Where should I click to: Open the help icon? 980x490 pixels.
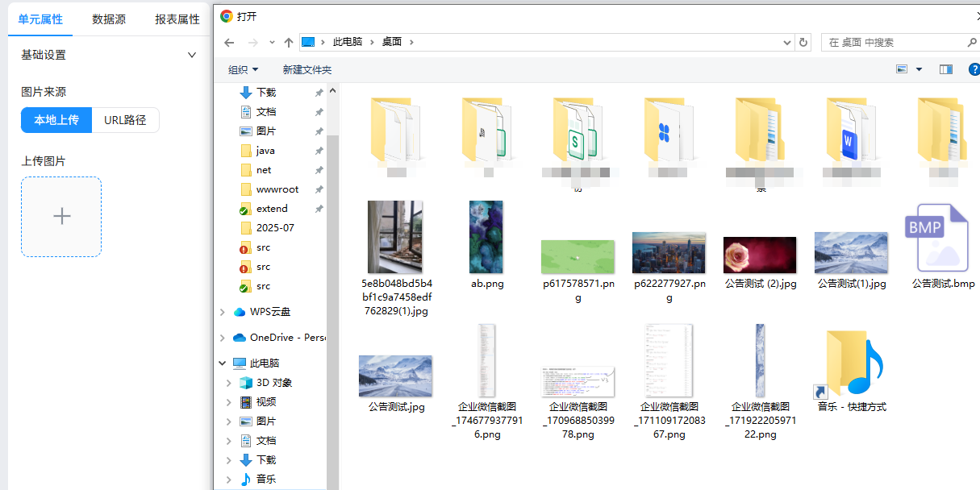click(x=974, y=70)
